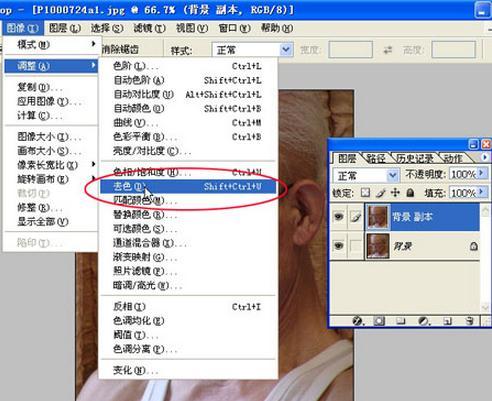
Task: Hide the 背景 副本 layer via eye icon
Action: point(338,217)
